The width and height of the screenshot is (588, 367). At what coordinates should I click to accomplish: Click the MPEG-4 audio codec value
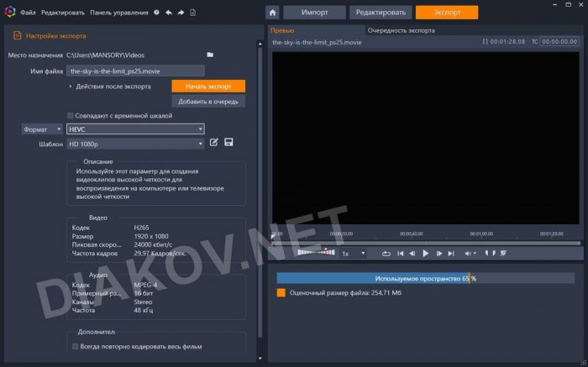pos(145,285)
